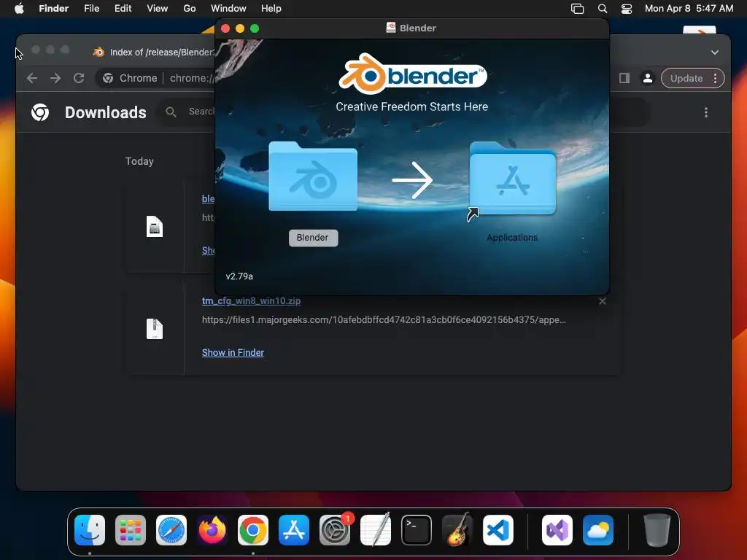The image size is (747, 560).
Task: Select the Blender folder icon in installer window
Action: click(313, 176)
